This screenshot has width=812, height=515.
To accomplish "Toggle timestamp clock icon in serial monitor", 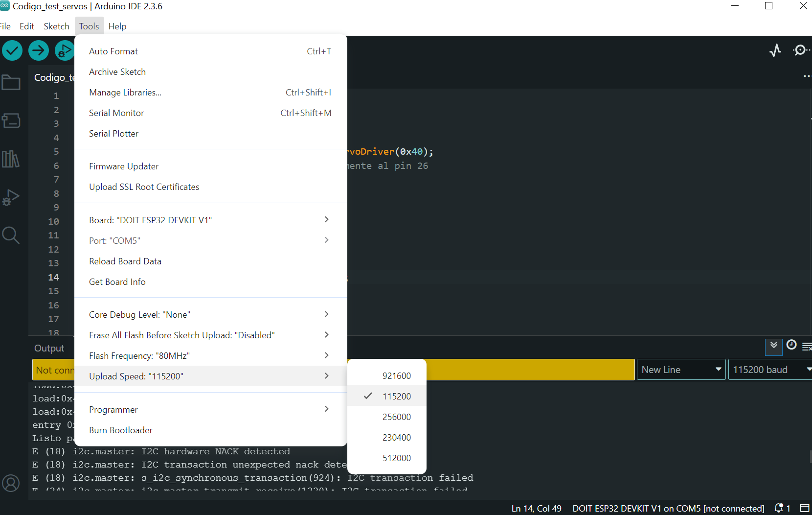I will click(x=791, y=345).
